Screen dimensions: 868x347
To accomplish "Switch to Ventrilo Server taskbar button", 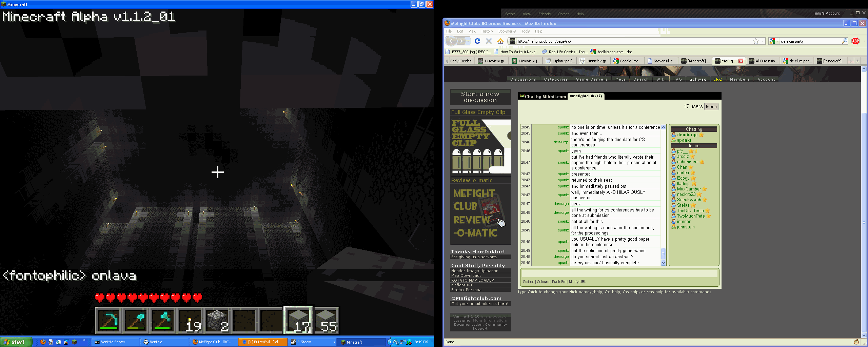I will click(115, 342).
